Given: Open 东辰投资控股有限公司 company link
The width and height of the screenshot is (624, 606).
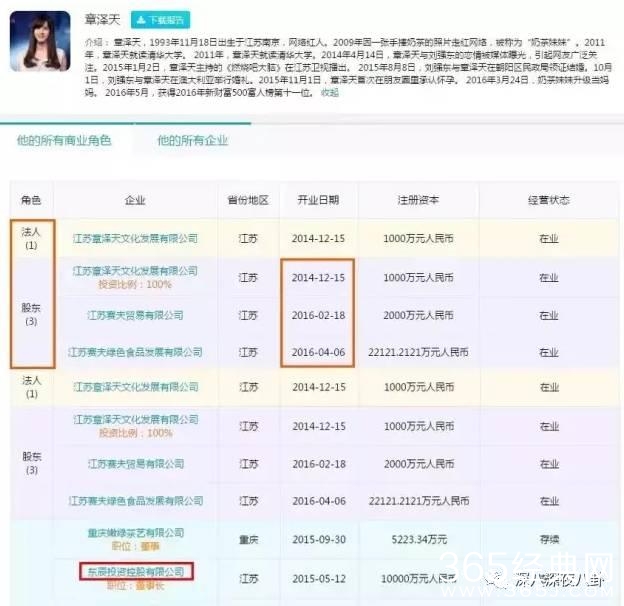Looking at the screenshot, I should click(x=136, y=571).
